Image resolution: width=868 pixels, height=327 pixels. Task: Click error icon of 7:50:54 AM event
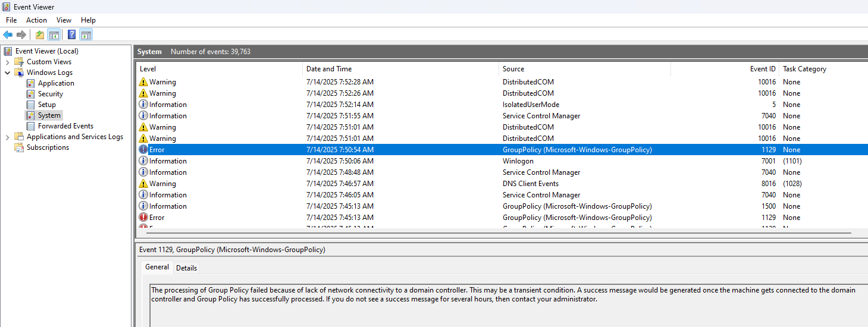tap(143, 150)
